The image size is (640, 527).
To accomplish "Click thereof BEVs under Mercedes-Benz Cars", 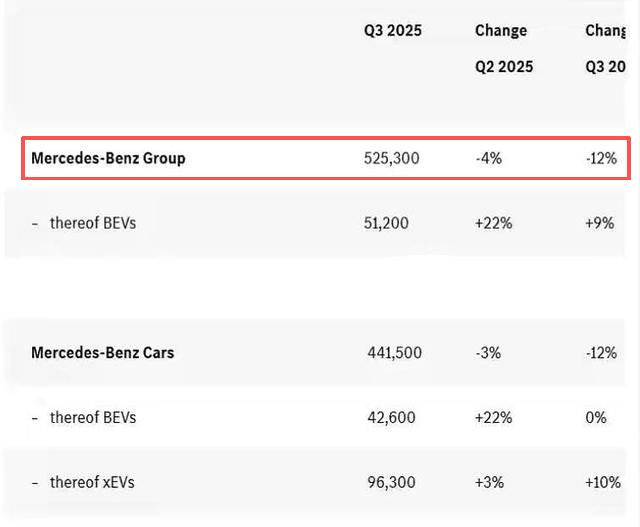I will [92, 417].
